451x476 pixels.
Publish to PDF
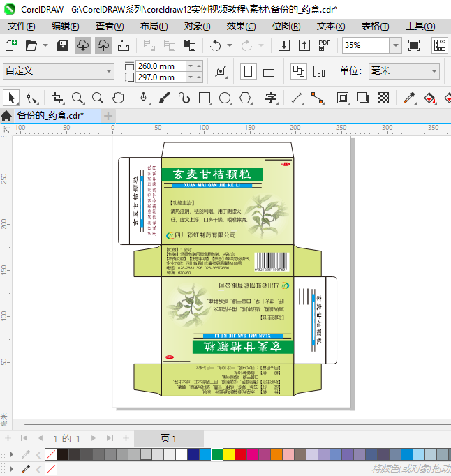pos(324,45)
